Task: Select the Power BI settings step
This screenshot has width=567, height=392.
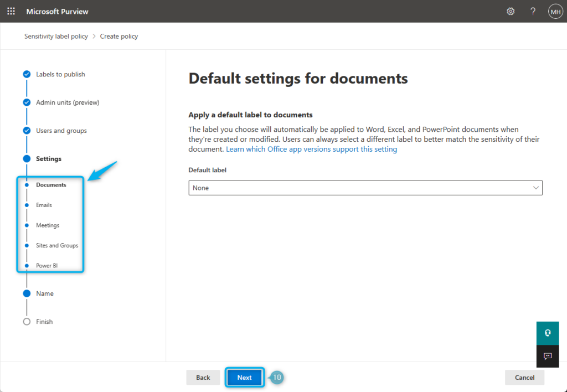Action: pos(47,265)
